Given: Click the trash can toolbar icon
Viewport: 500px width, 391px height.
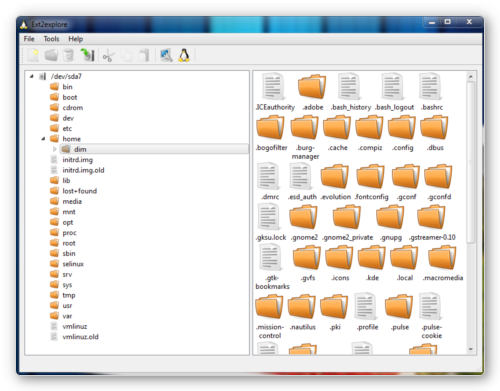Looking at the screenshot, I should pyautogui.click(x=68, y=55).
